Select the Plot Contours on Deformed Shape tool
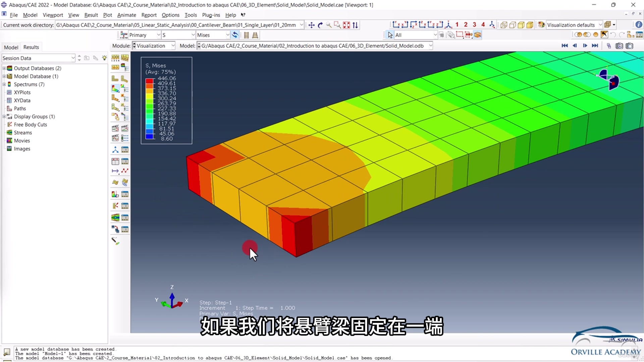644x362 pixels. [x=115, y=88]
